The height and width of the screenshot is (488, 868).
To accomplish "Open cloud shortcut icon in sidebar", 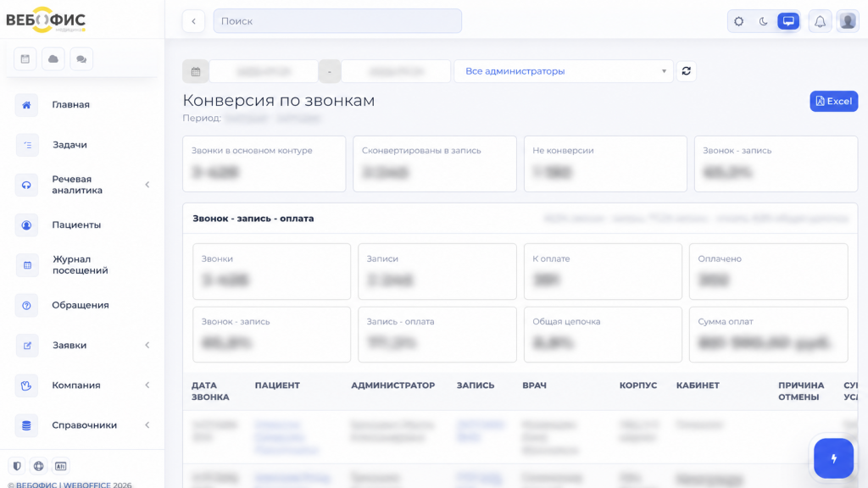I will pos(53,58).
